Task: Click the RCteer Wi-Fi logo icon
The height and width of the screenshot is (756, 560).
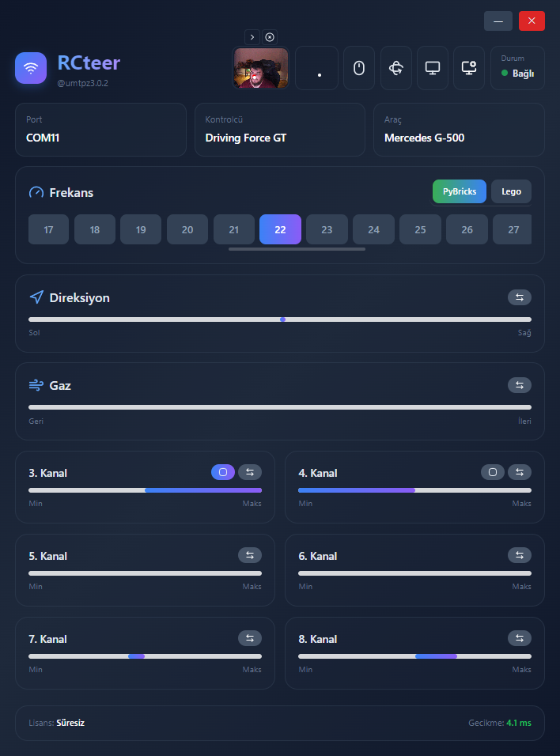Action: (31, 68)
